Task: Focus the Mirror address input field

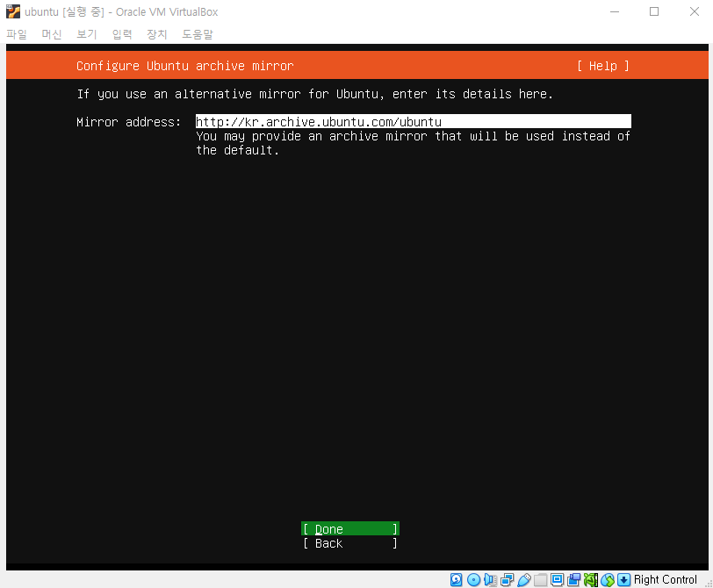Action: [x=414, y=121]
